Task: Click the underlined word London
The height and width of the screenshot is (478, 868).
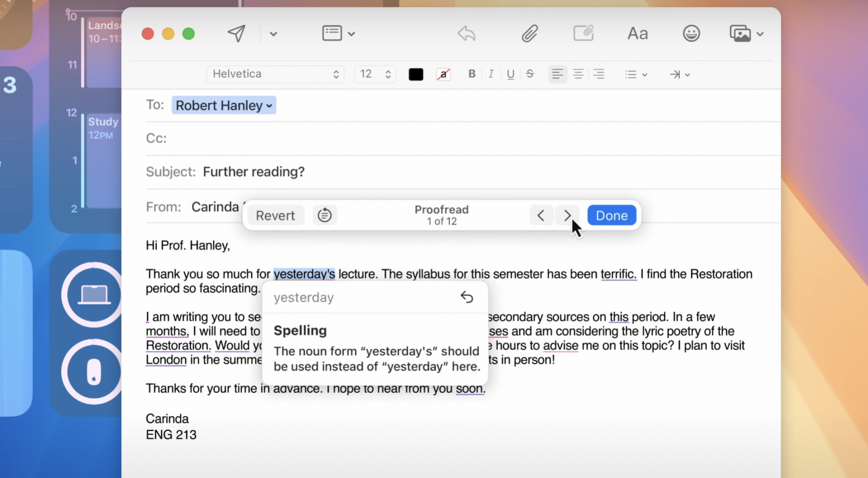Action: tap(166, 360)
